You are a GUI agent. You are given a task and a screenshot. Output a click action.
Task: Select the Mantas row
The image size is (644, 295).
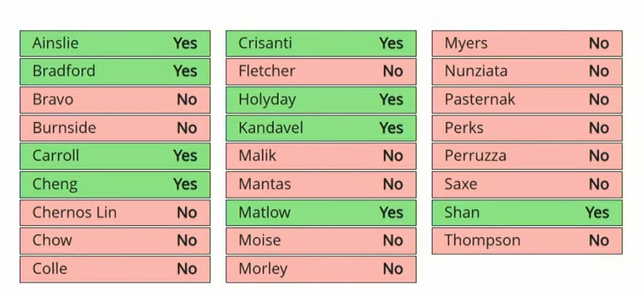[320, 184]
